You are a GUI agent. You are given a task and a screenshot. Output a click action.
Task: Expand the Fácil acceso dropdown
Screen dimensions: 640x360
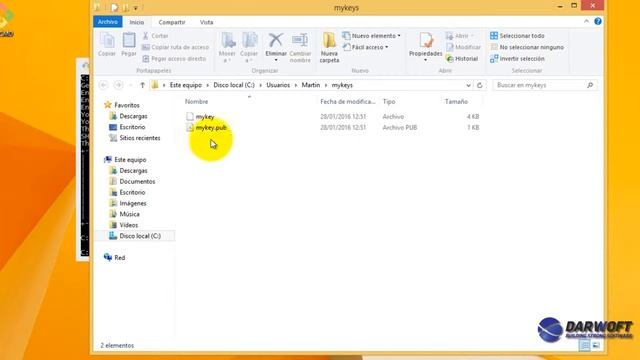click(x=365, y=47)
